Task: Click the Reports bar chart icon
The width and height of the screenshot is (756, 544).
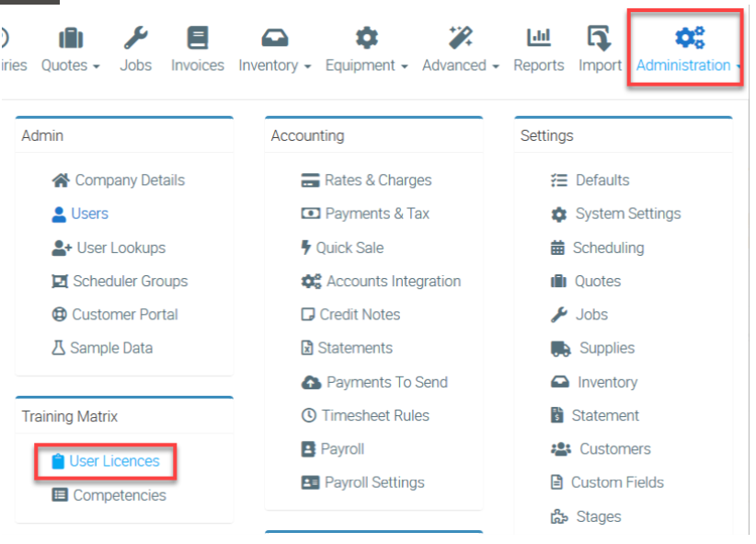Action: pyautogui.click(x=539, y=38)
